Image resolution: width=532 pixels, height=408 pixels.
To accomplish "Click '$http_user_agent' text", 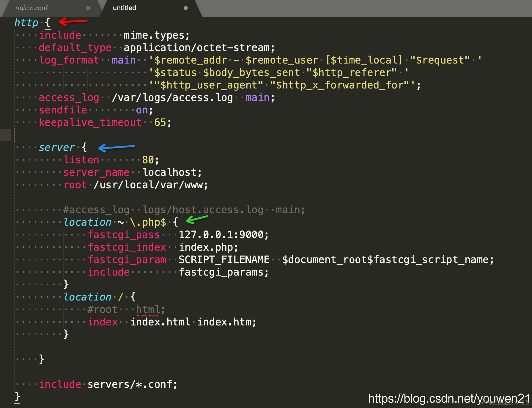I will coord(209,85).
